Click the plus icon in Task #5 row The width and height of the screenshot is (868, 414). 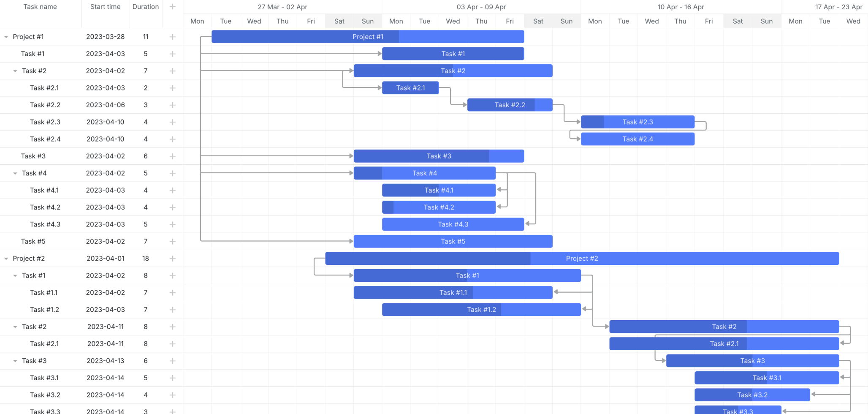[x=172, y=241]
